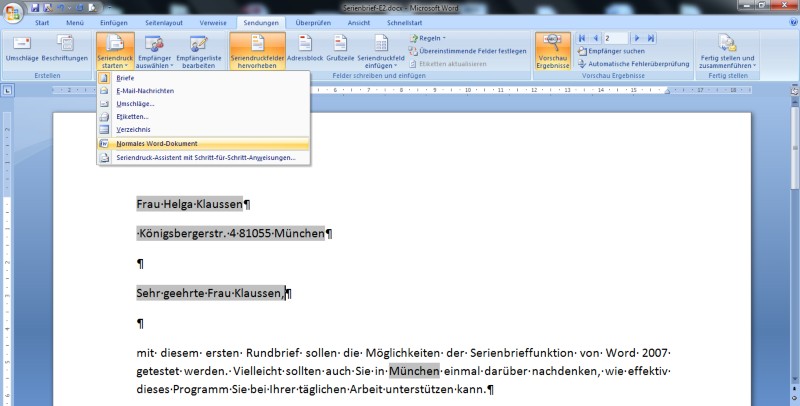Image resolution: width=800 pixels, height=406 pixels.
Task: Click the record number input field
Action: pos(614,38)
